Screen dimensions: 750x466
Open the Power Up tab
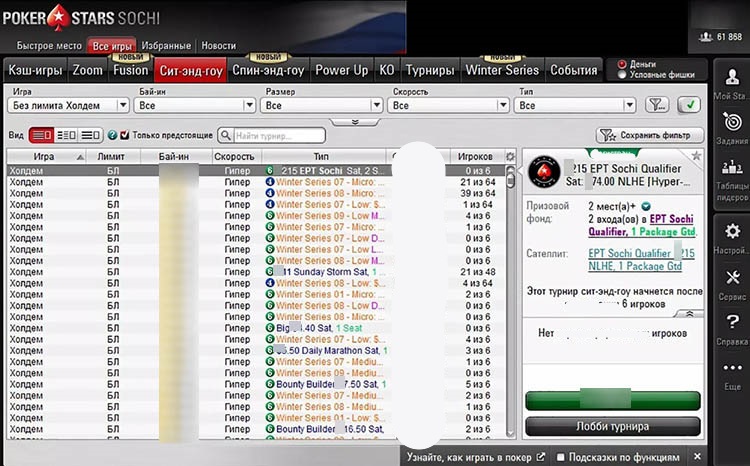[342, 70]
